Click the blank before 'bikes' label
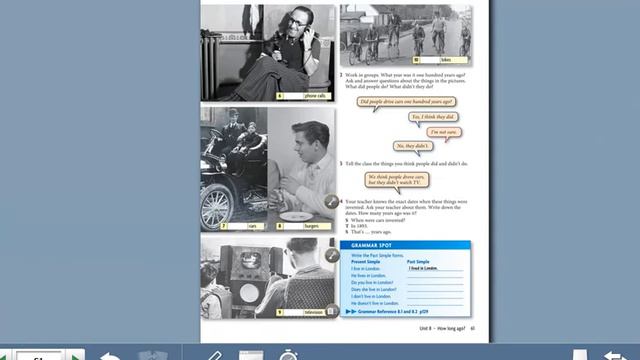The width and height of the screenshot is (640, 360). pyautogui.click(x=430, y=60)
